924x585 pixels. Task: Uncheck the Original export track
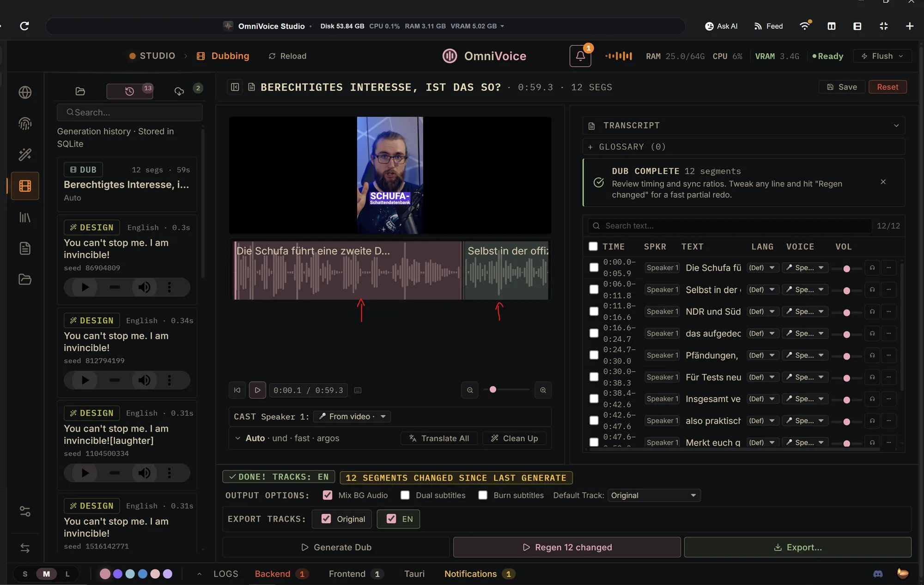[x=326, y=519]
